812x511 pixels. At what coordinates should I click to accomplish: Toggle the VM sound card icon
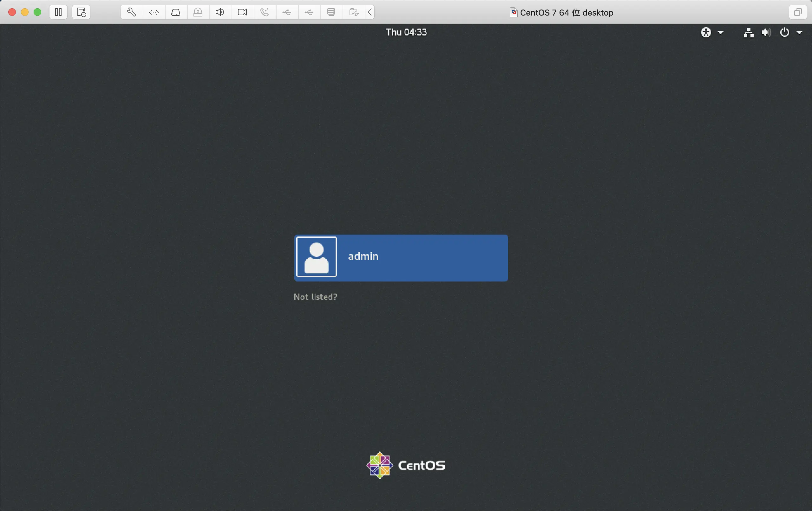pos(220,12)
